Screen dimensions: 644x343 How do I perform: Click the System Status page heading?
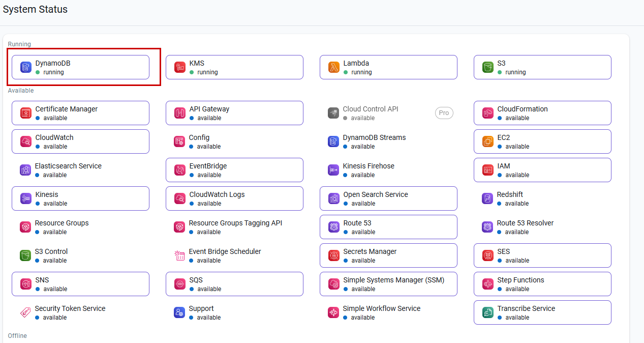point(35,9)
